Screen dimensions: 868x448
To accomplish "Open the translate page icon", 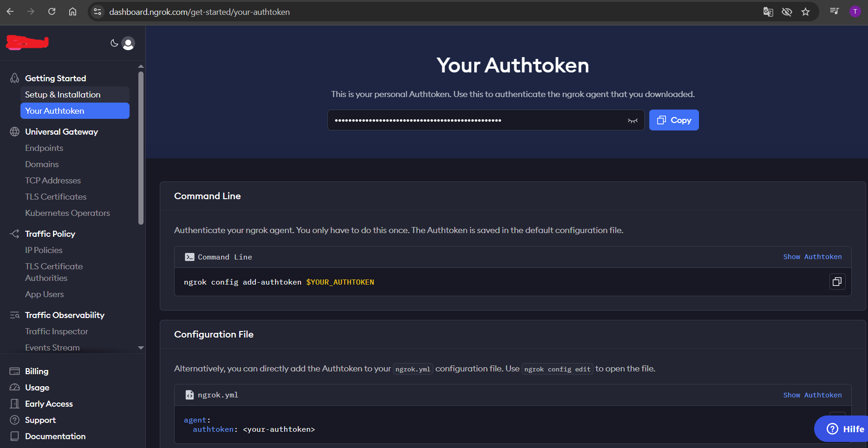I will click(x=768, y=12).
